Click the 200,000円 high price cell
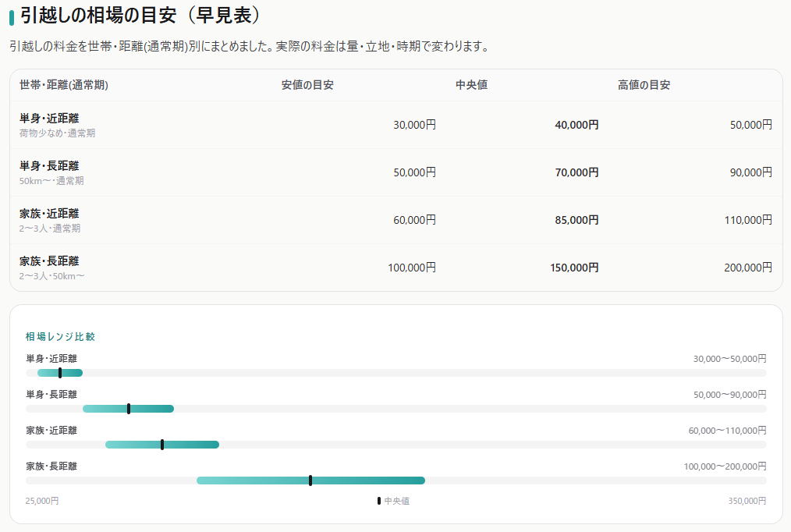 748,268
